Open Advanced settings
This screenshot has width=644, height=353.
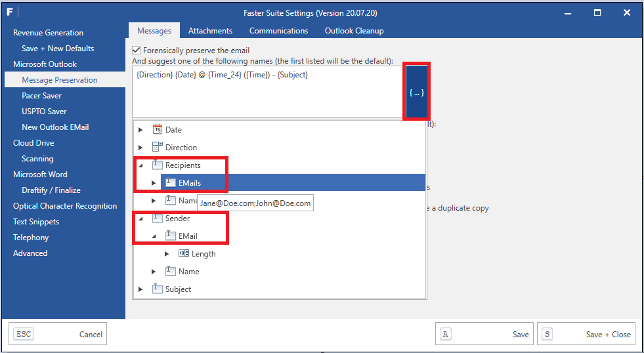[30, 253]
